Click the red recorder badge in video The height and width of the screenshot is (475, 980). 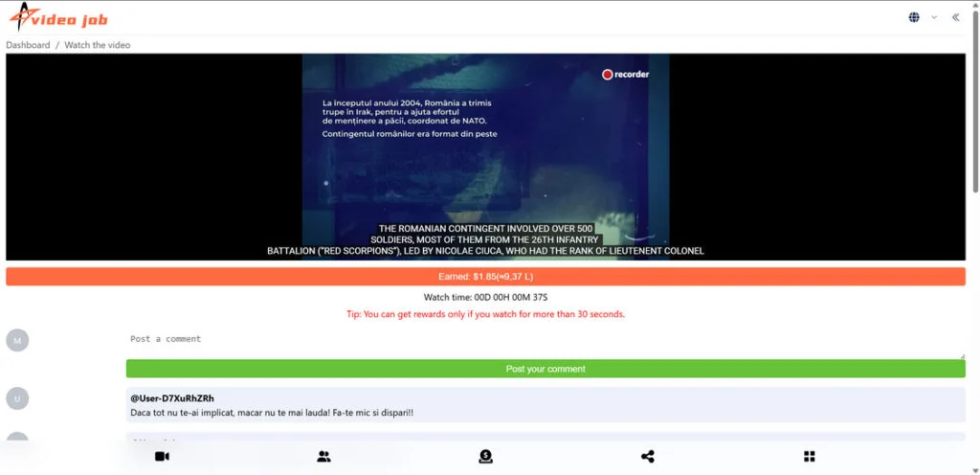pos(625,75)
